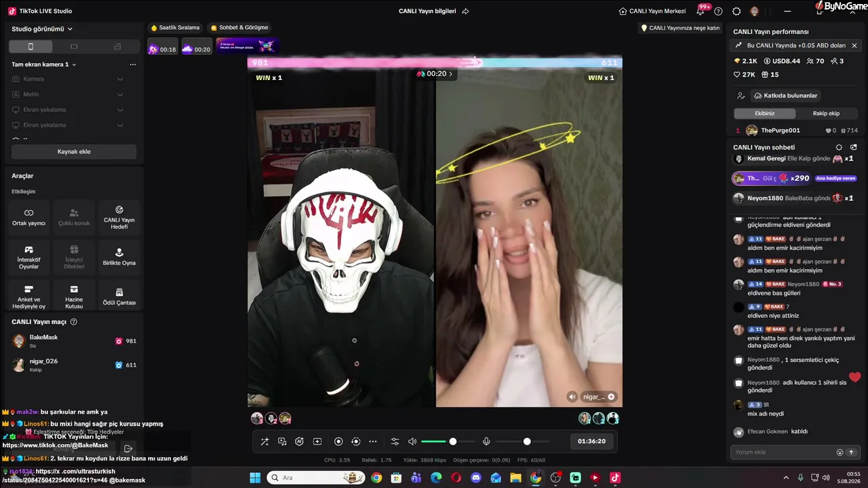Open Discord from the Windows taskbar

click(x=476, y=478)
